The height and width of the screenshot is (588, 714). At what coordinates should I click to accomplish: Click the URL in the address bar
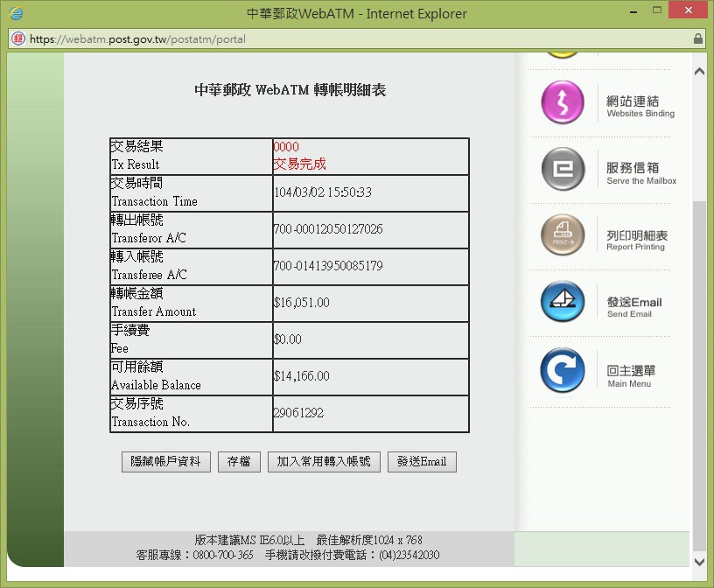137,39
